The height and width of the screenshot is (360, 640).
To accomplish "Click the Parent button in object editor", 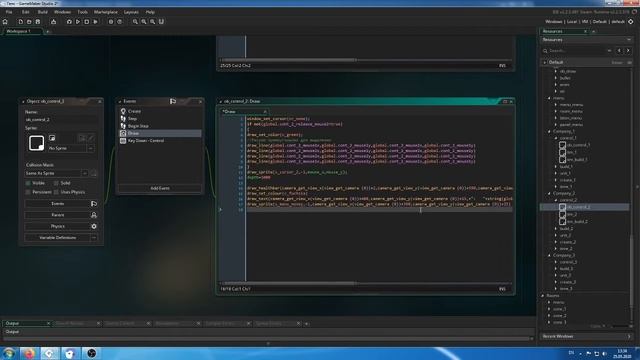I will (x=61, y=215).
